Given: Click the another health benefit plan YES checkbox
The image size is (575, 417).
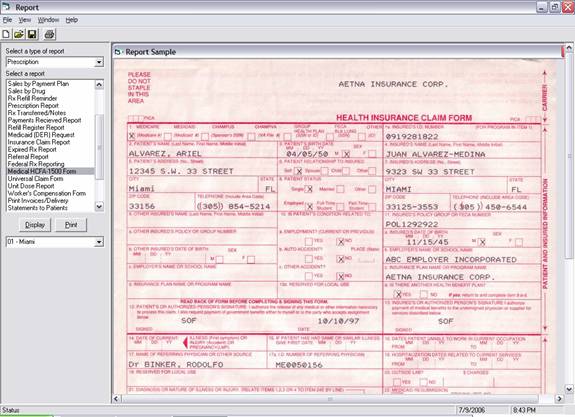Looking at the screenshot, I should coord(398,294).
